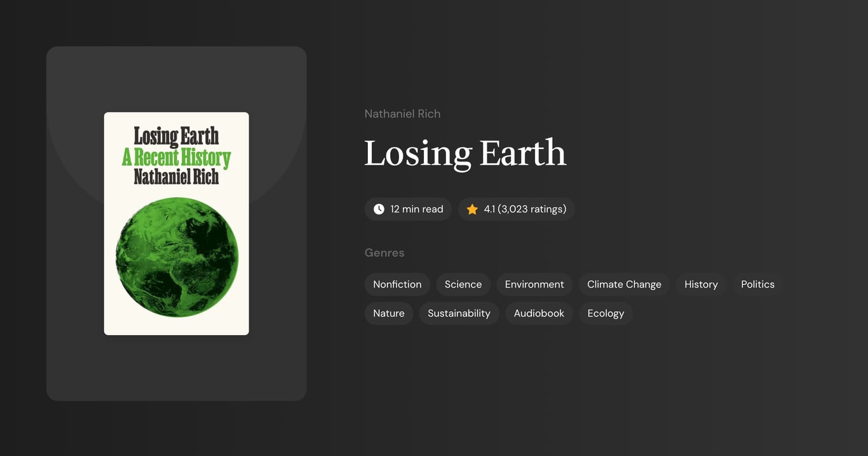The image size is (868, 456).
Task: Click the Environment genre chip
Action: (534, 284)
